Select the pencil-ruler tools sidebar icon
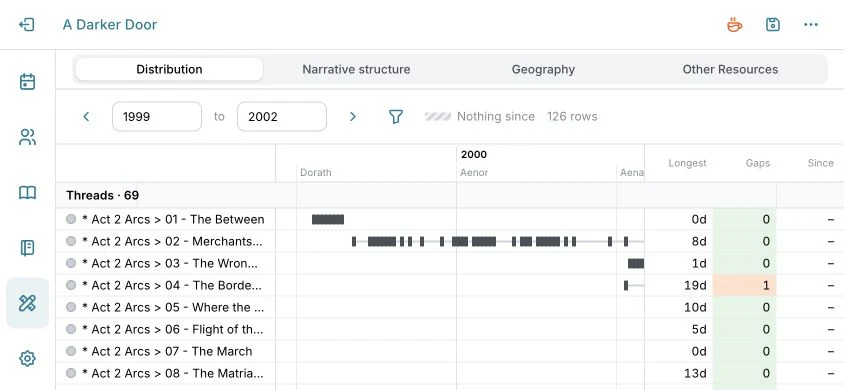The width and height of the screenshot is (844, 390). click(27, 303)
